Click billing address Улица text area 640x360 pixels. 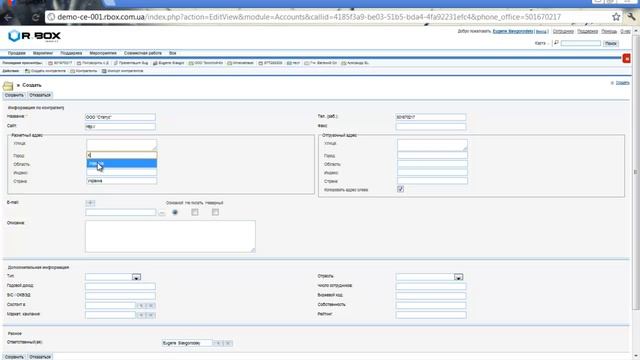(122, 144)
